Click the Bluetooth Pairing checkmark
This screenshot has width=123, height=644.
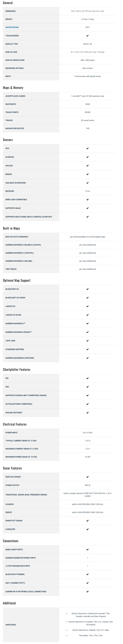tap(87, 574)
